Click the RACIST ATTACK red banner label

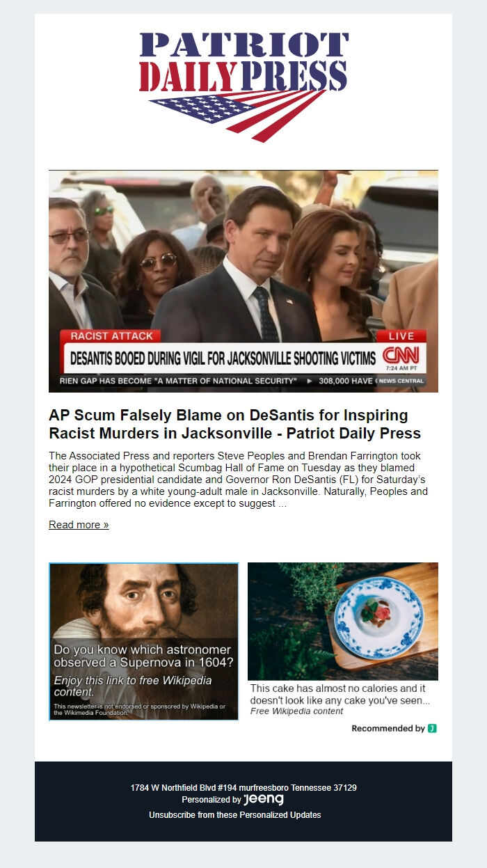point(111,336)
